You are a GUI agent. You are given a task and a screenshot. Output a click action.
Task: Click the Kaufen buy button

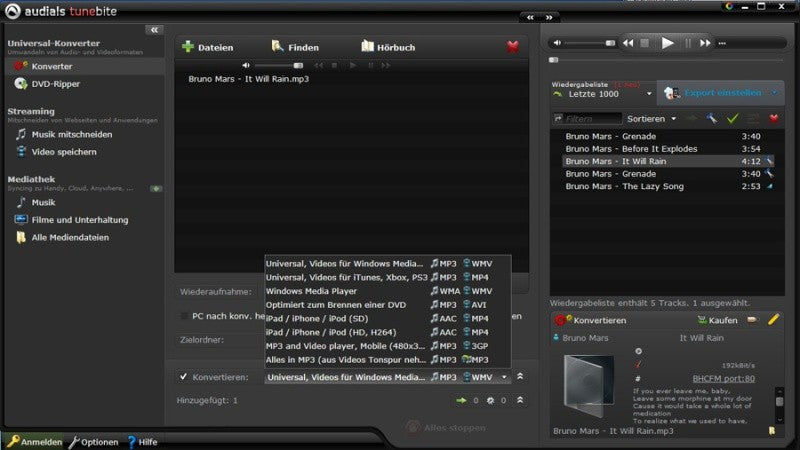[717, 320]
